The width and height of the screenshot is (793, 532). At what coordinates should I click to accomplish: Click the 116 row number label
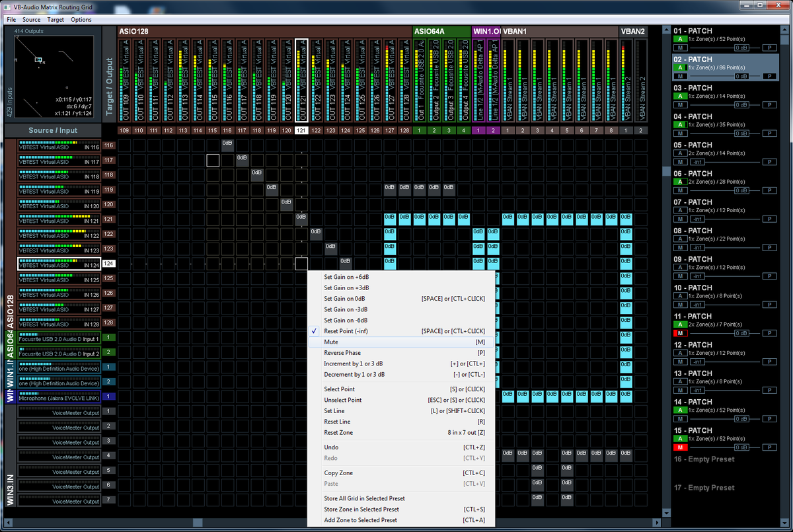coord(109,145)
